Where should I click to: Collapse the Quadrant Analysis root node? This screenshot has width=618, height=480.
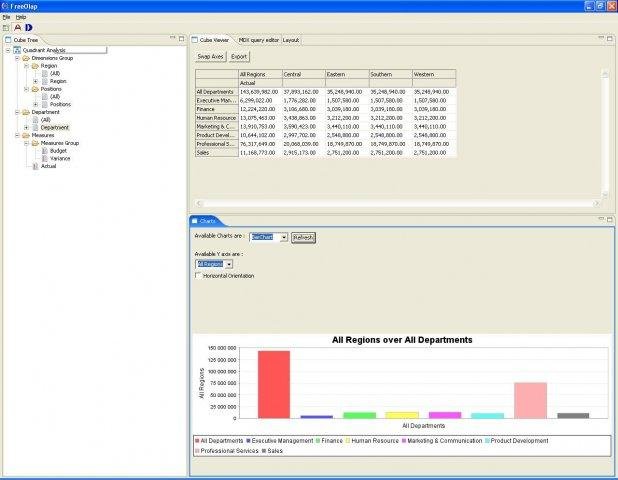tap(8, 50)
